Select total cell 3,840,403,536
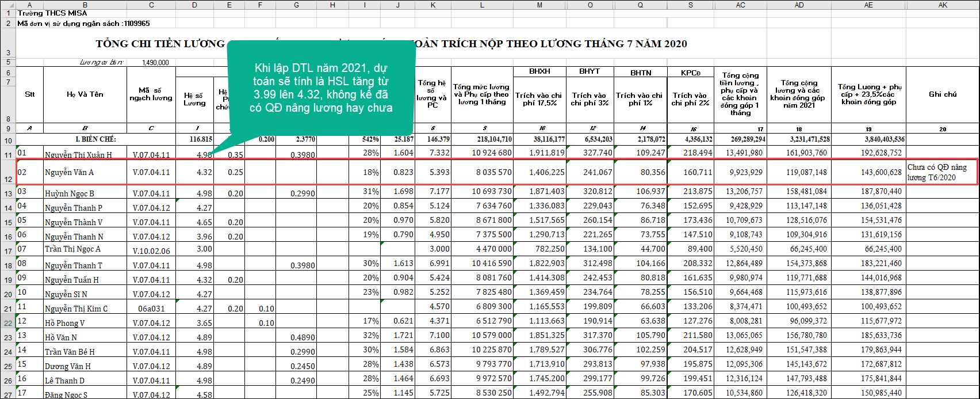The width and height of the screenshot is (980, 399). point(868,140)
